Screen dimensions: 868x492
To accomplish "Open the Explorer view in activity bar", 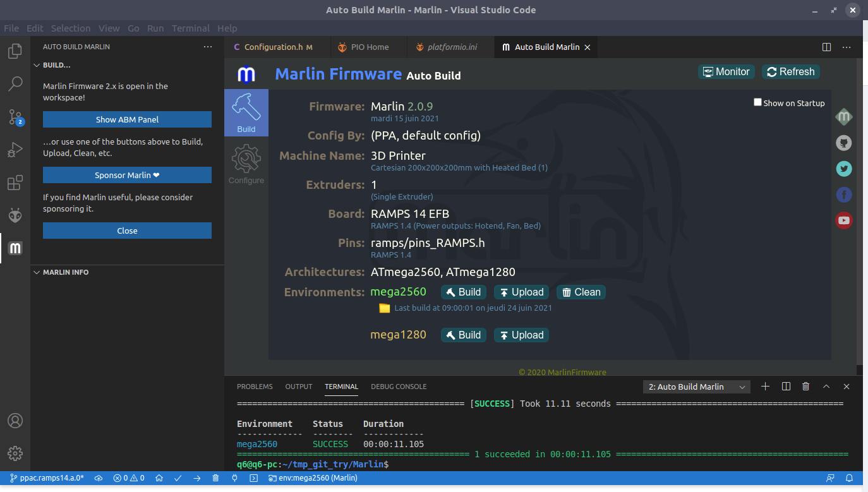I will tap(15, 51).
